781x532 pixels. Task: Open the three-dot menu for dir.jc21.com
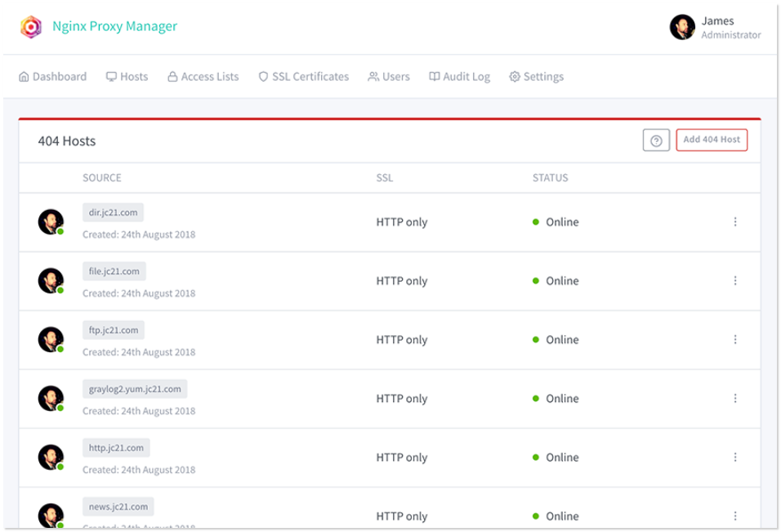734,221
